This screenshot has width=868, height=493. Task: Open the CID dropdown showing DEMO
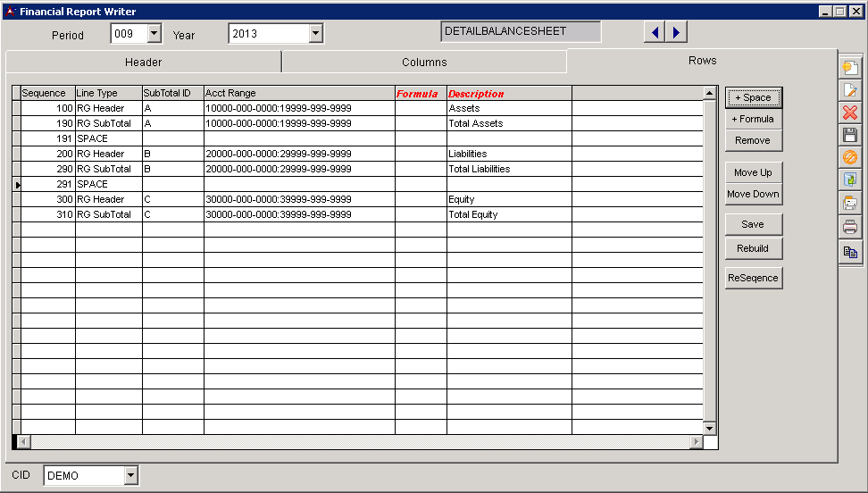(x=131, y=476)
